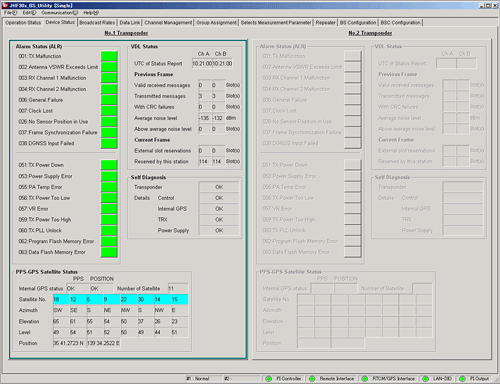Click the 006:General Failure green indicator
Viewport: 500px width, 384px height.
click(109, 100)
